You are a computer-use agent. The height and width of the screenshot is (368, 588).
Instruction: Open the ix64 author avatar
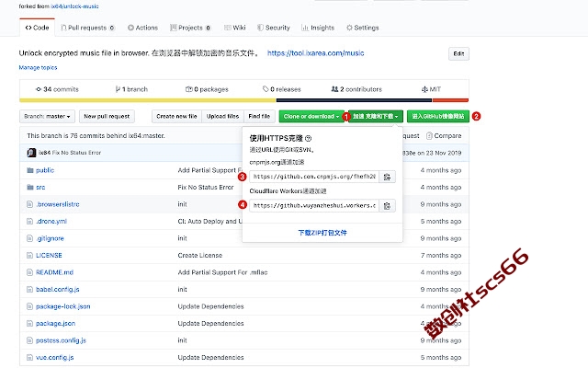point(31,153)
